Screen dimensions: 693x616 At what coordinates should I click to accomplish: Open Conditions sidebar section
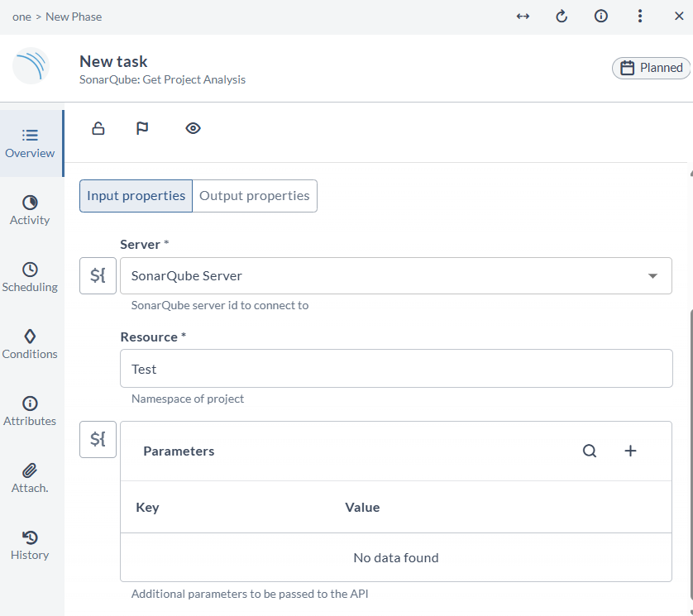click(30, 344)
